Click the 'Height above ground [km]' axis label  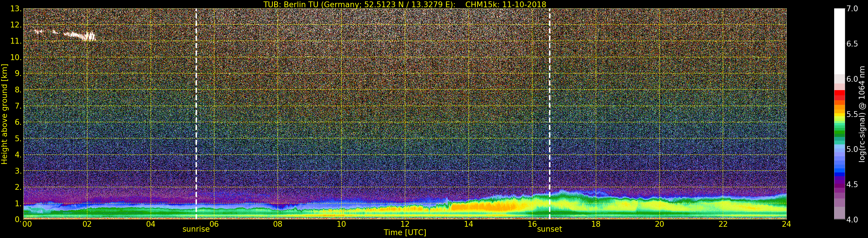pos(4,114)
